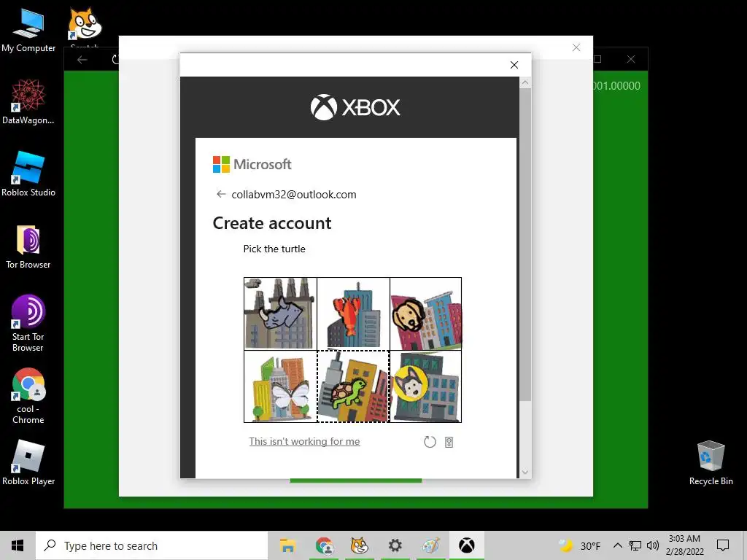Image resolution: width=747 pixels, height=560 pixels.
Task: Open Paint from the taskbar
Action: pyautogui.click(x=430, y=545)
